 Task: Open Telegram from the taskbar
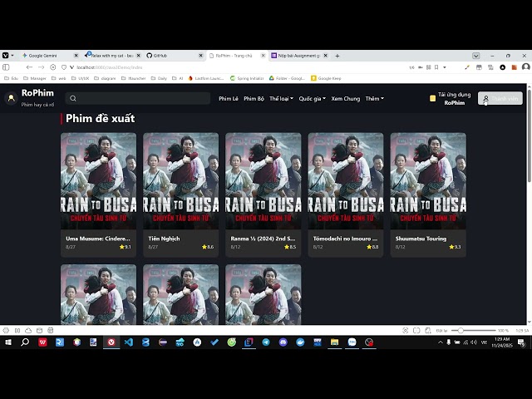point(266,342)
